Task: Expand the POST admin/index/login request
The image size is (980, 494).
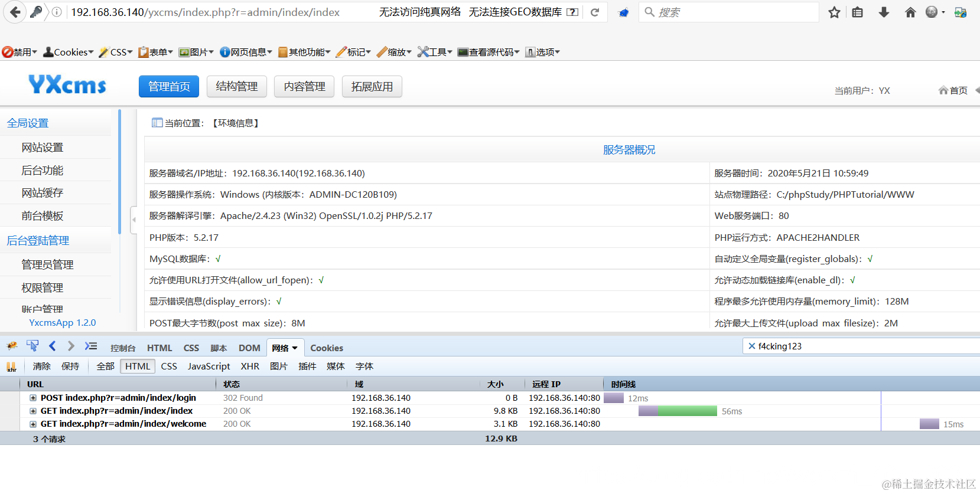Action: tap(33, 398)
